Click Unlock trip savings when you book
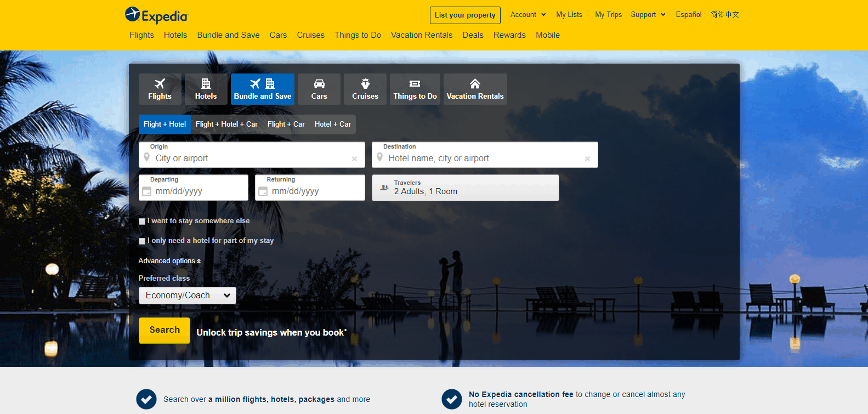868x414 pixels. 272,333
